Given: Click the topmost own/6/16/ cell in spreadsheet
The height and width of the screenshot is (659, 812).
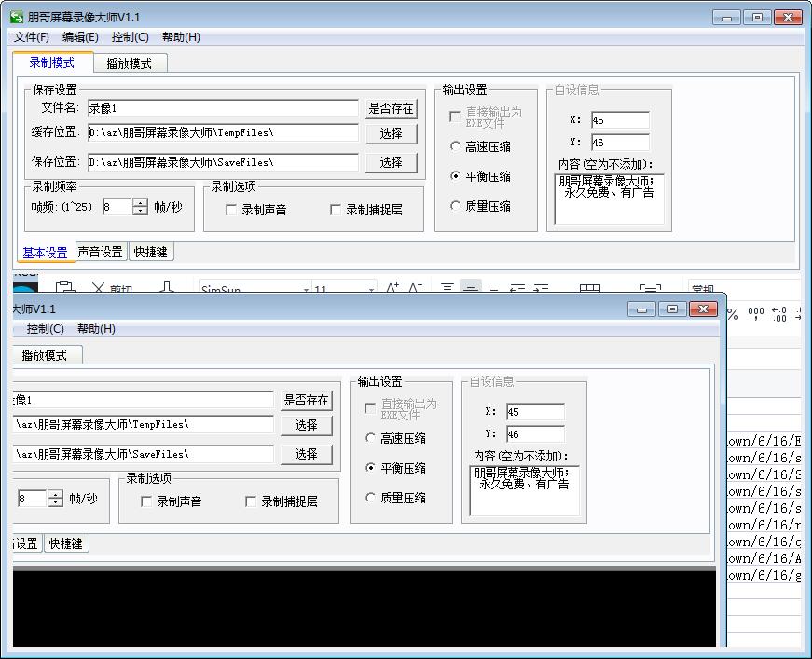Looking at the screenshot, I should pos(764,441).
